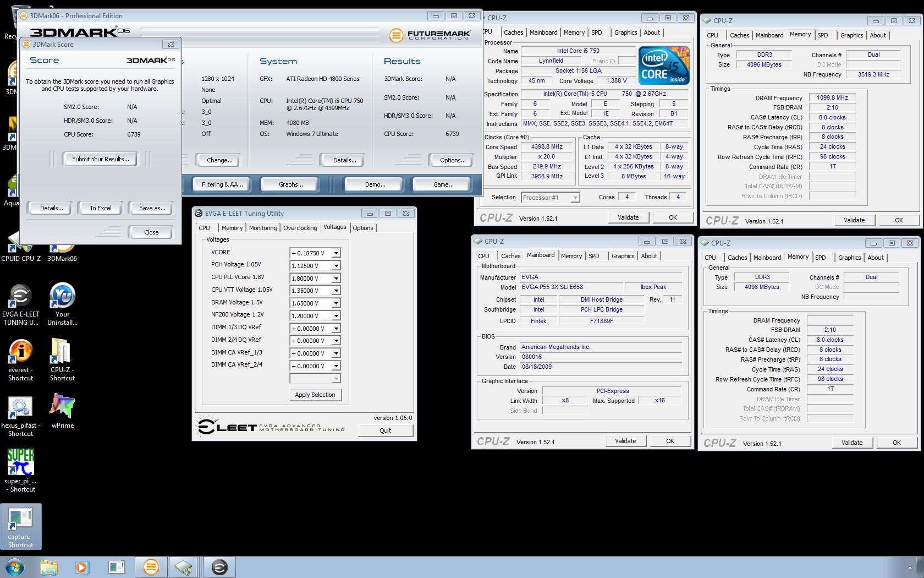Image resolution: width=924 pixels, height=578 pixels.
Task: Click Quit button in E-LEET
Action: point(385,430)
